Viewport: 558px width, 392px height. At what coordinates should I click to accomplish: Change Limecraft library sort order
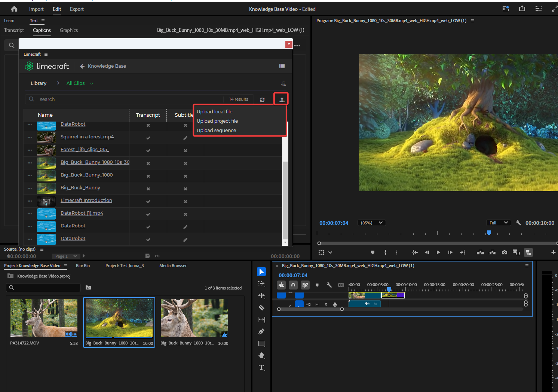click(283, 83)
